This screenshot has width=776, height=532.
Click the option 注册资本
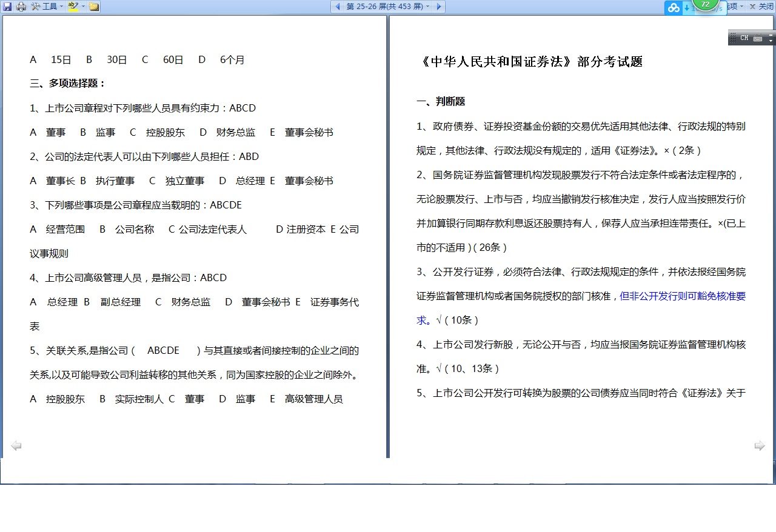point(306,229)
